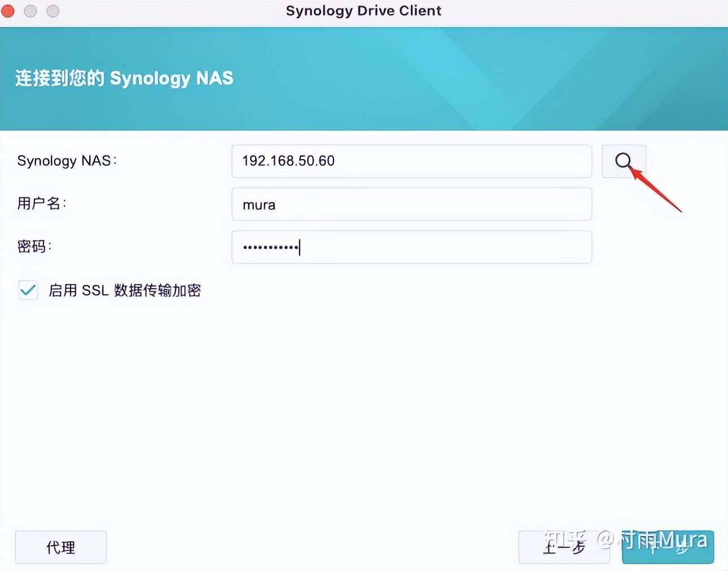This screenshot has width=728, height=571.
Task: Click the green zoom button in the title bar
Action: click(52, 11)
